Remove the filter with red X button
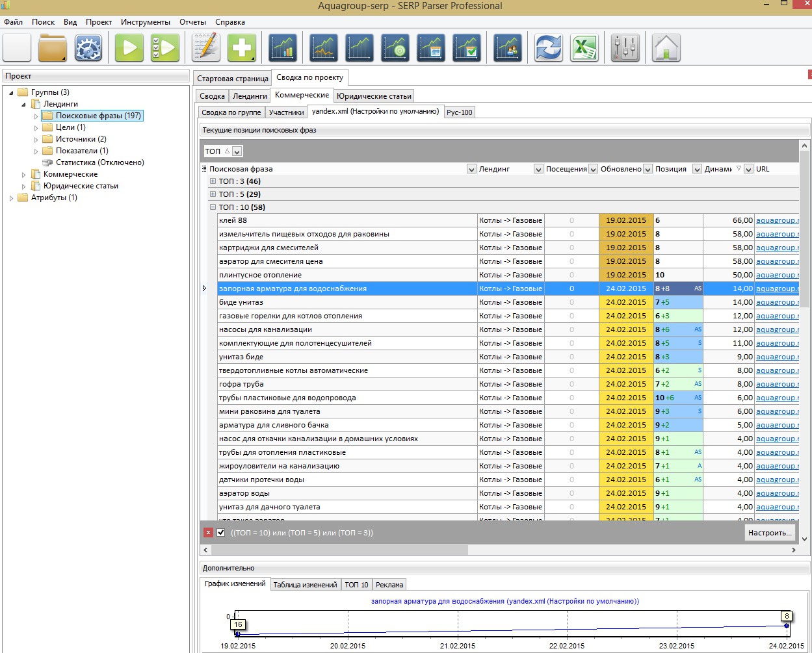812x653 pixels. [x=208, y=533]
